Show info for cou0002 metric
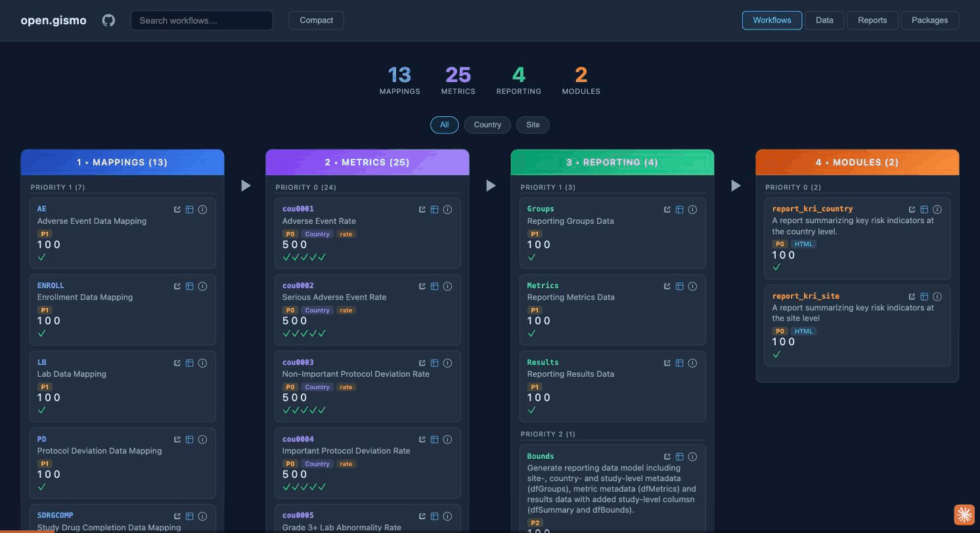980x533 pixels. click(447, 286)
